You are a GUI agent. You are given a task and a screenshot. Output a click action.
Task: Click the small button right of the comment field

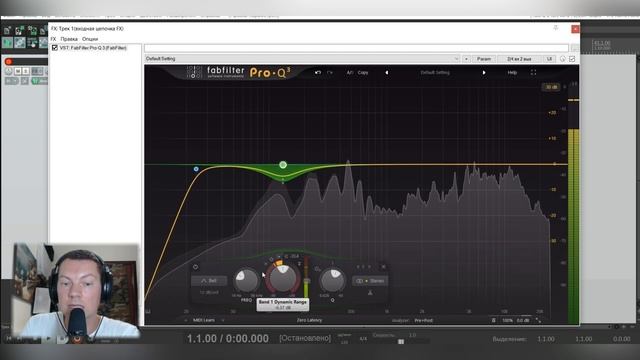click(x=575, y=48)
